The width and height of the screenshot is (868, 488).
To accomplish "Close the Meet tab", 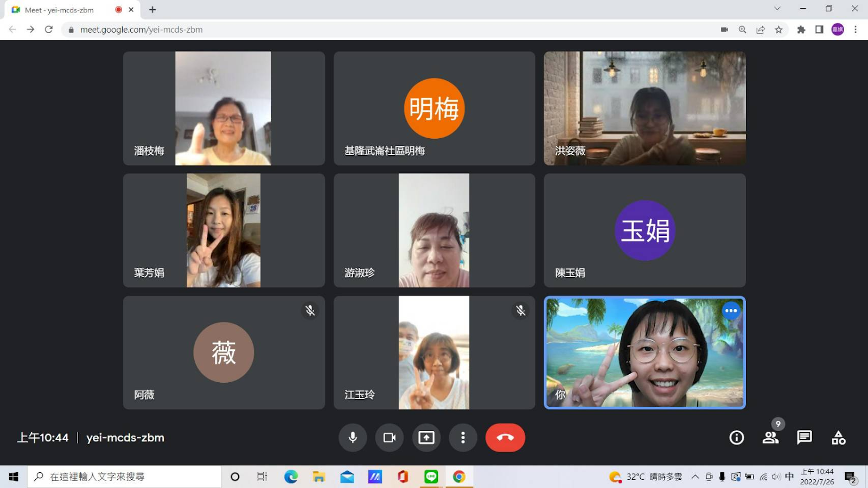I will pos(131,10).
